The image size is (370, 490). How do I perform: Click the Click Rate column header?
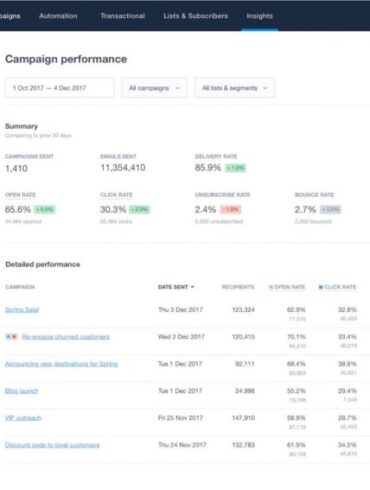[340, 287]
